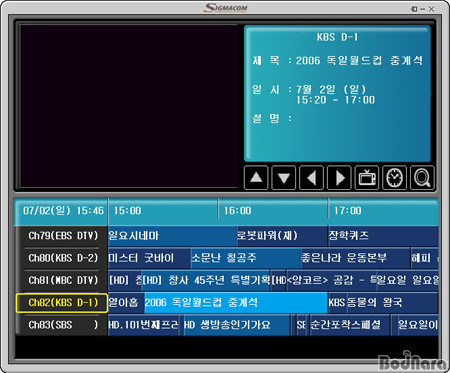Select the 2006 독일월드컵 중계석 program block
Viewport: 450px width, 373px height.
[x=236, y=303]
